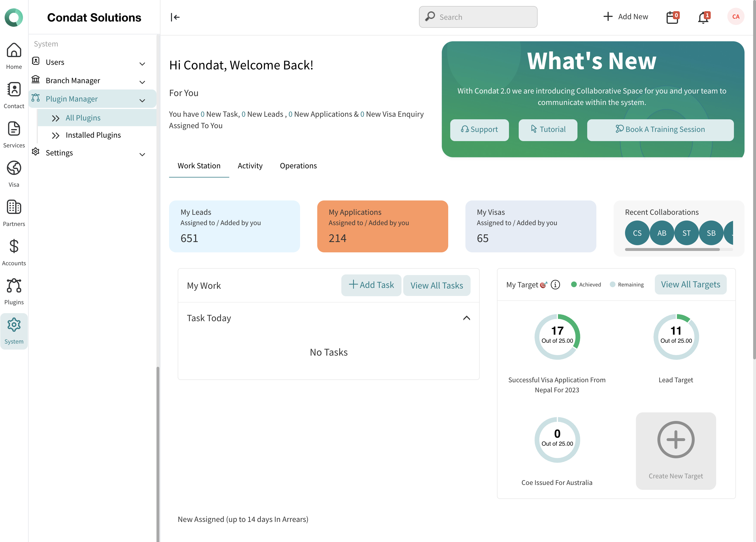
Task: Open the SB collaboration avatar
Action: click(711, 233)
